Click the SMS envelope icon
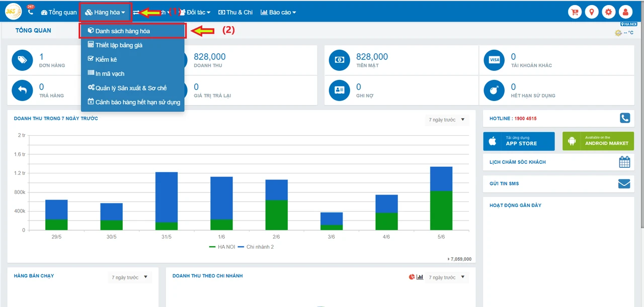Viewport: 644px width, 307px height. 624,184
